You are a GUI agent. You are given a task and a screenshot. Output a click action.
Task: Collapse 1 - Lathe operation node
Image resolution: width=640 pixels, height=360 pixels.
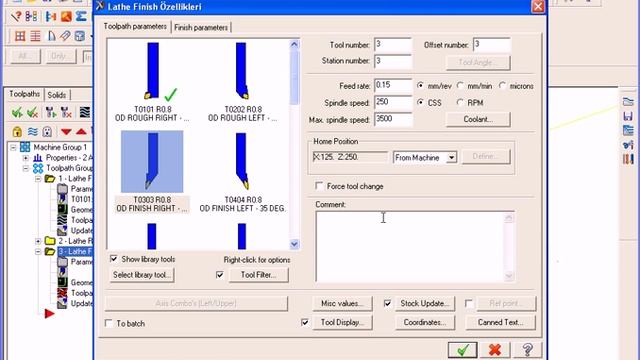[x=38, y=179]
